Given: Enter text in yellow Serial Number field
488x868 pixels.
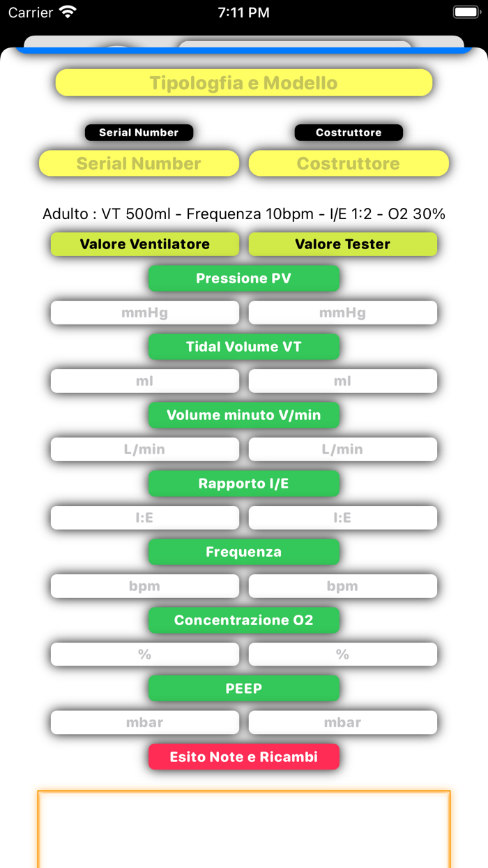Looking at the screenshot, I should pos(139,163).
